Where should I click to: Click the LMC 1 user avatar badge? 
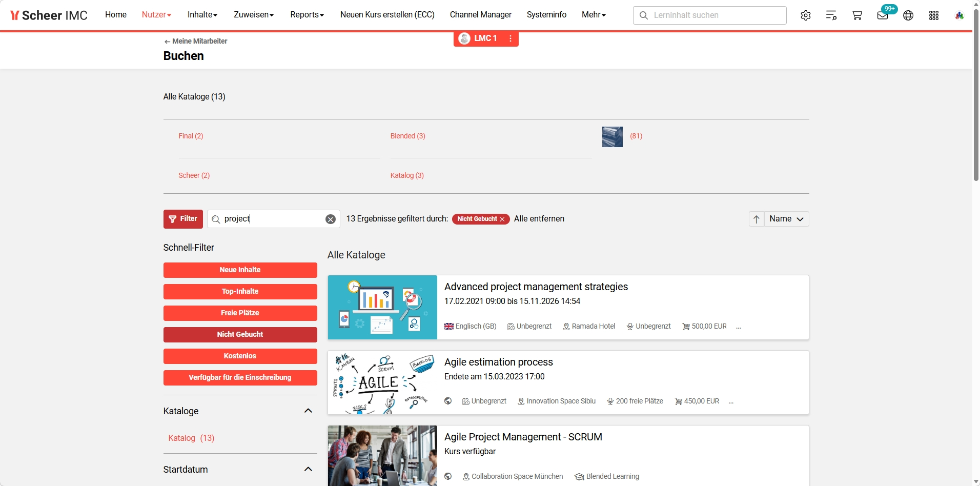[x=464, y=38]
